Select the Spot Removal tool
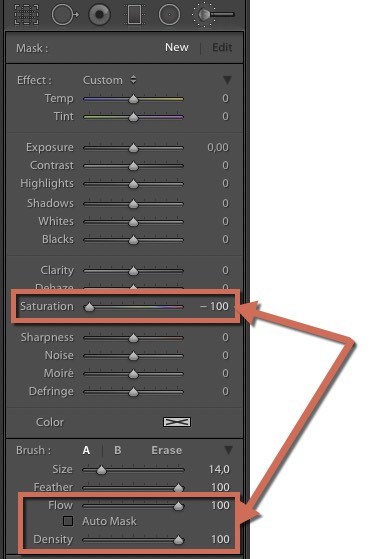372x559 pixels. click(65, 14)
